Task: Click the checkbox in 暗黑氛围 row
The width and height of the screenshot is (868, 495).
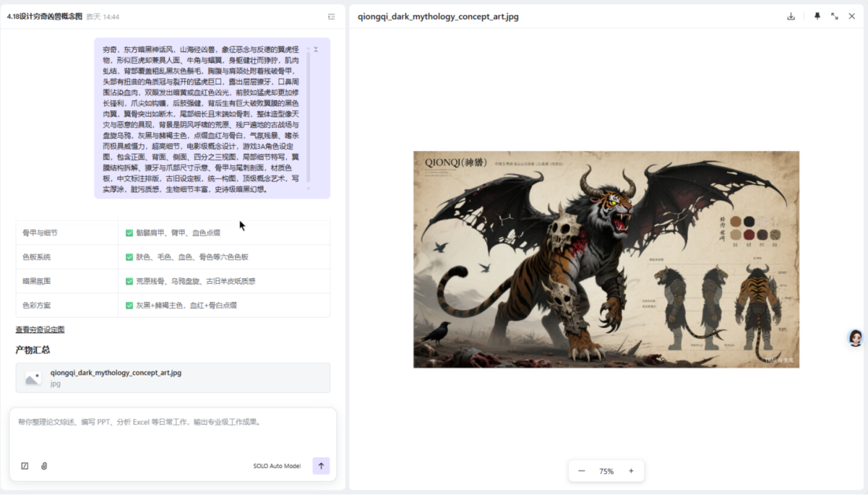Action: (x=129, y=281)
